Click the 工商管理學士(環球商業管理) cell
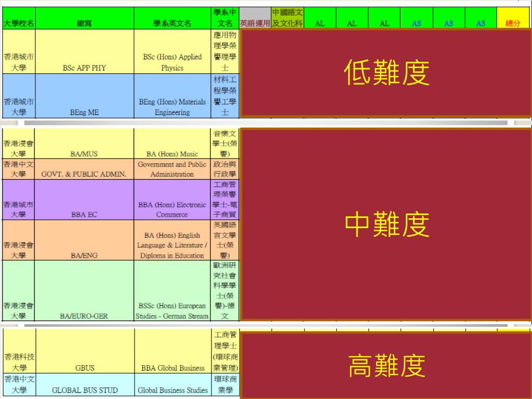Image resolution: width=532 pixels, height=399 pixels. (x=225, y=351)
